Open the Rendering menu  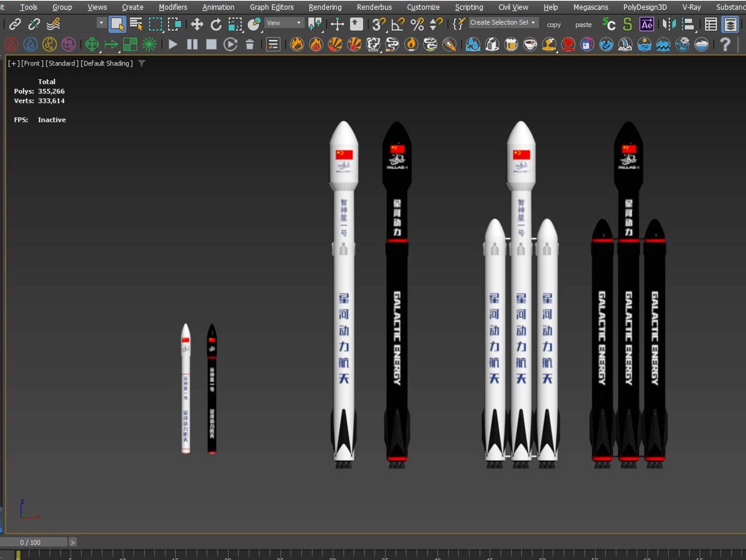tap(325, 7)
